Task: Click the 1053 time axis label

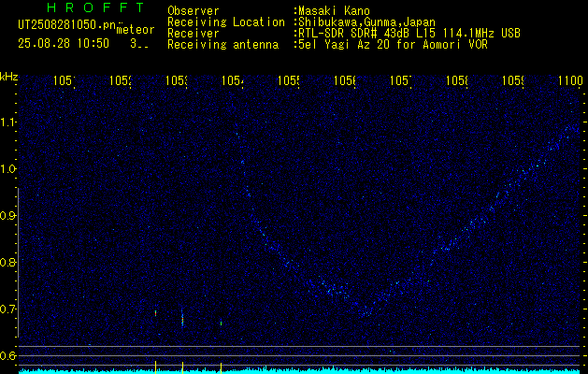Action: pos(177,80)
